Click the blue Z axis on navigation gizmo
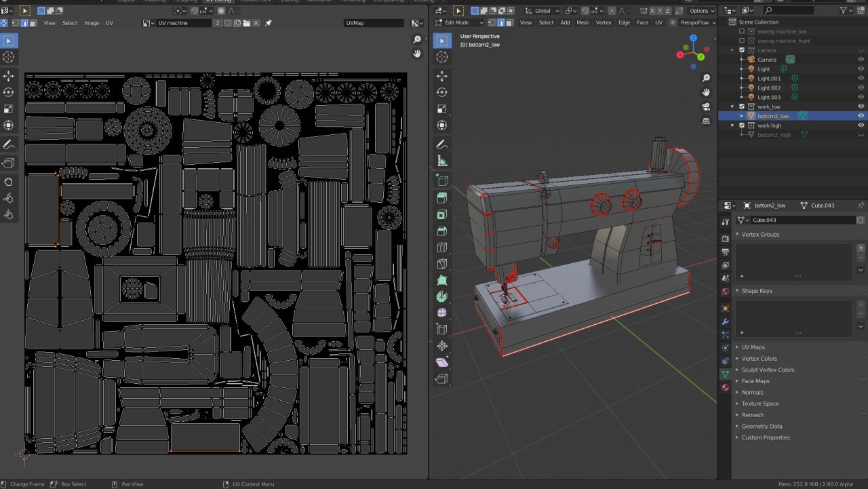The image size is (868, 489). [x=693, y=38]
